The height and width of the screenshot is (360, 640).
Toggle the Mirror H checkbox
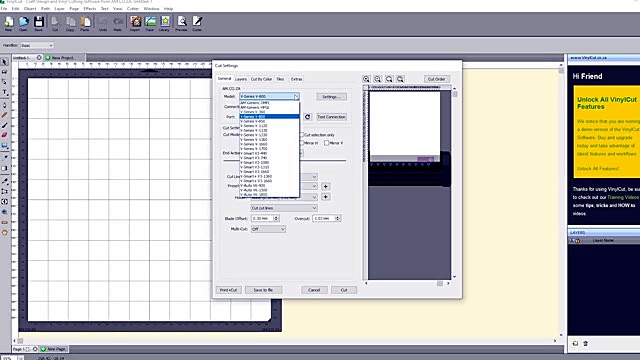302,143
